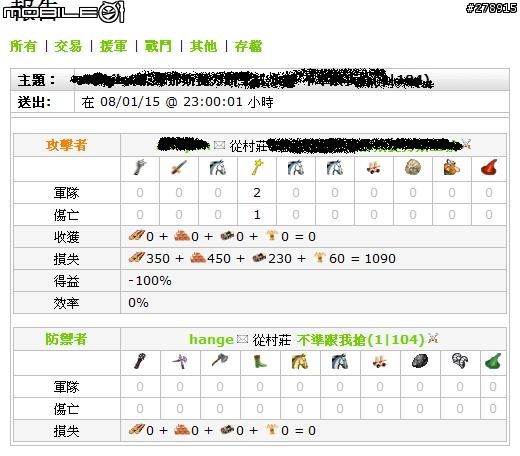Click the clay icon in attacker 損失 row
Screen dimensions: 520x456
coord(198,257)
